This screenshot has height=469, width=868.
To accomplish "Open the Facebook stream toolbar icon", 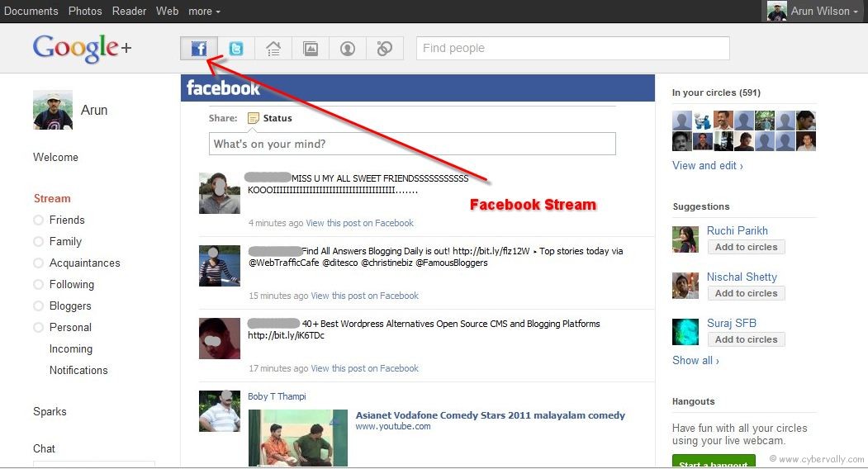I will [199, 49].
